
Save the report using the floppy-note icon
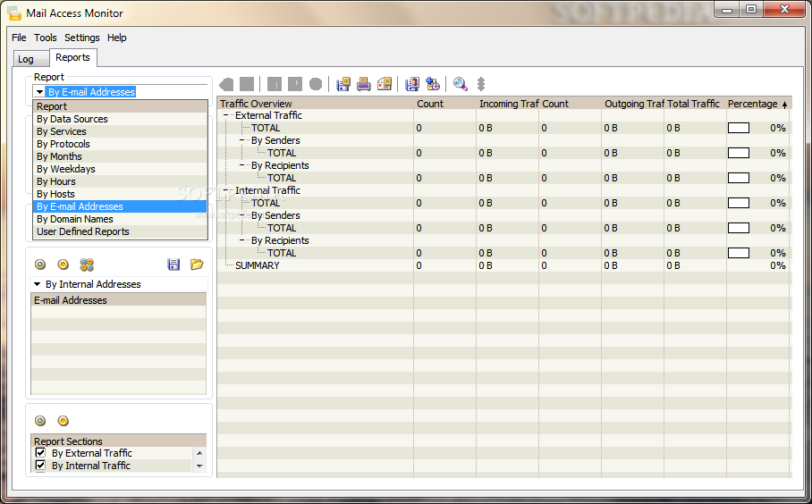click(343, 84)
